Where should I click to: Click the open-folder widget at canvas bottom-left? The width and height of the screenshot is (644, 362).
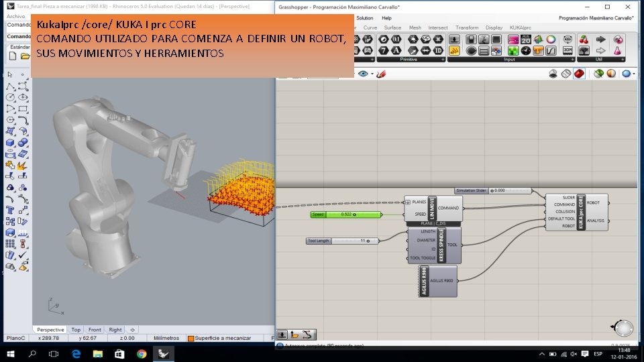pos(294,335)
